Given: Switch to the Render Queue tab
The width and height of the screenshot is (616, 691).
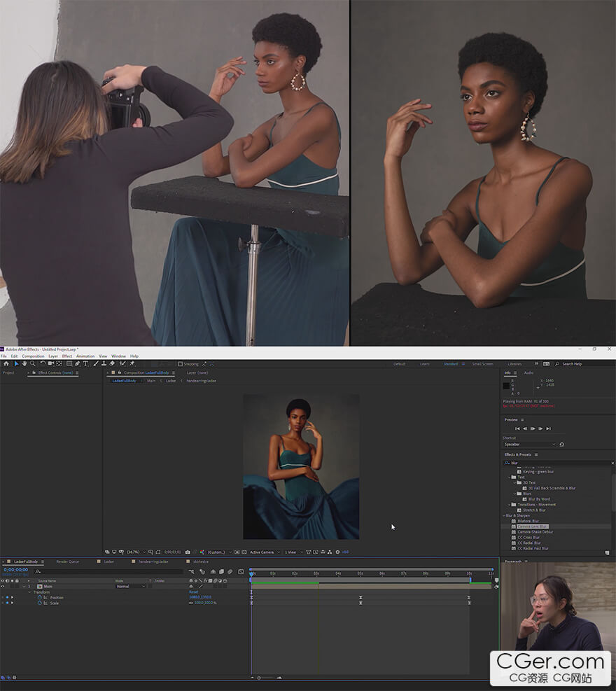Looking at the screenshot, I should [x=67, y=562].
